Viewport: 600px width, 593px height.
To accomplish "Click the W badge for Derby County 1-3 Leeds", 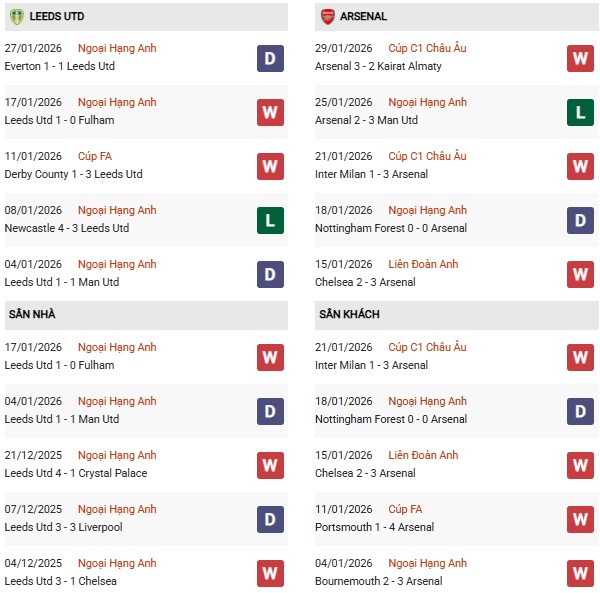I will (x=270, y=166).
